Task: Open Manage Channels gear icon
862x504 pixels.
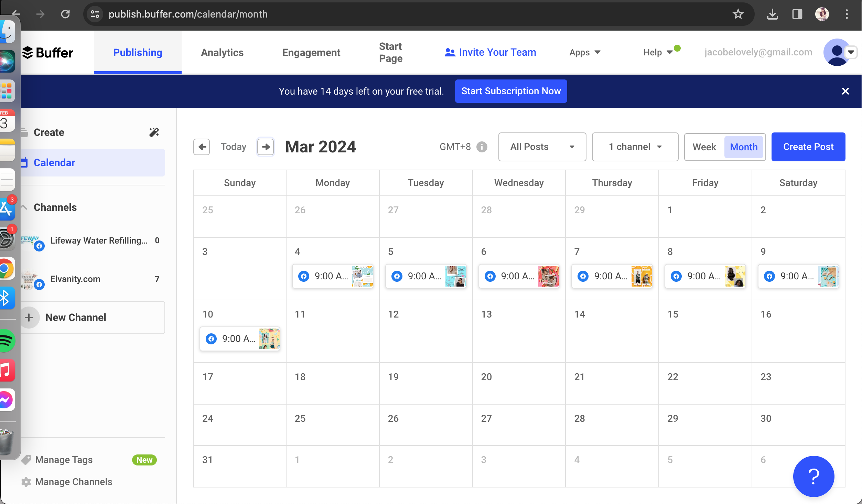Action: (26, 482)
